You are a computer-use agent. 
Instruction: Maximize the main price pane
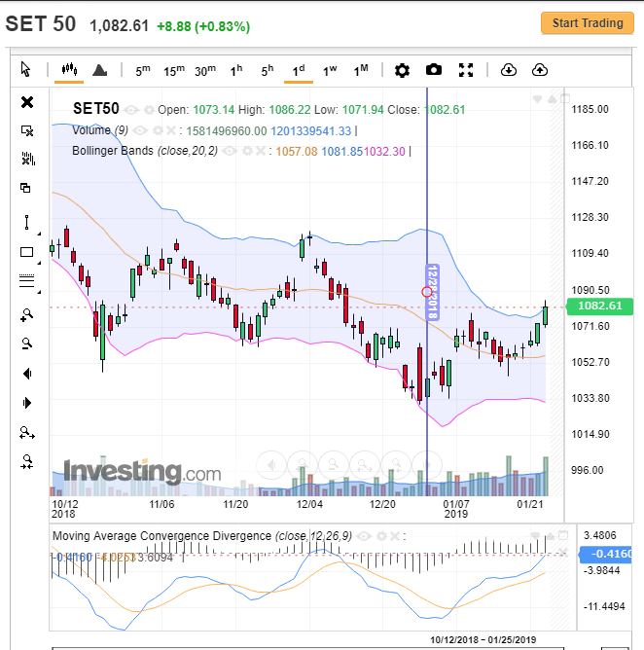565,98
